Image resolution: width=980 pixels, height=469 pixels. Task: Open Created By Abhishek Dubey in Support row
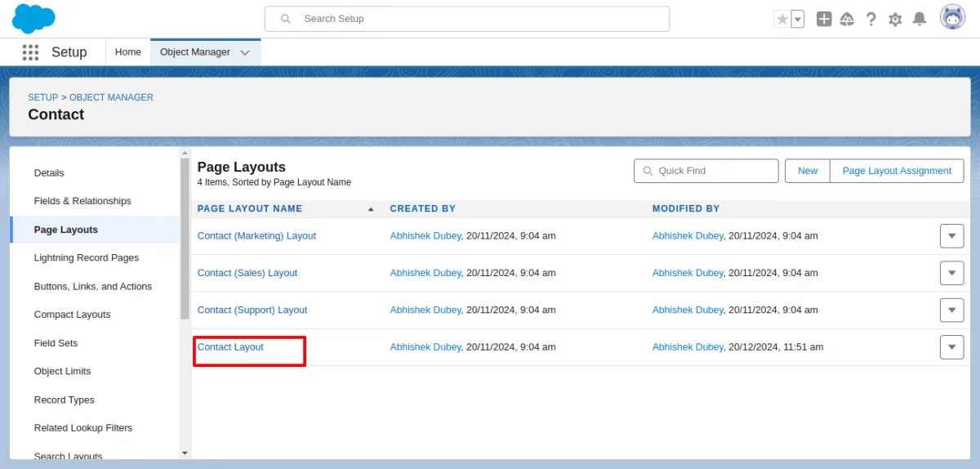[425, 310]
